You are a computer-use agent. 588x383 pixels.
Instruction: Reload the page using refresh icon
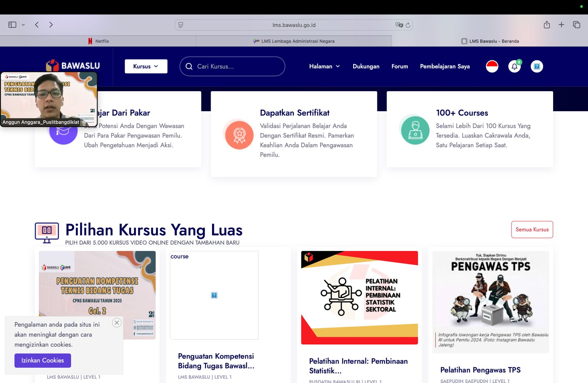[408, 25]
